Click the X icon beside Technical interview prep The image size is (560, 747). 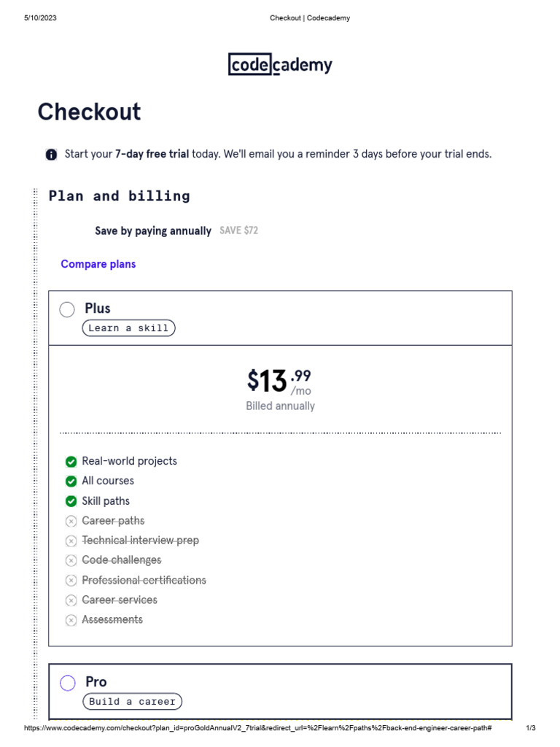pos(71,541)
